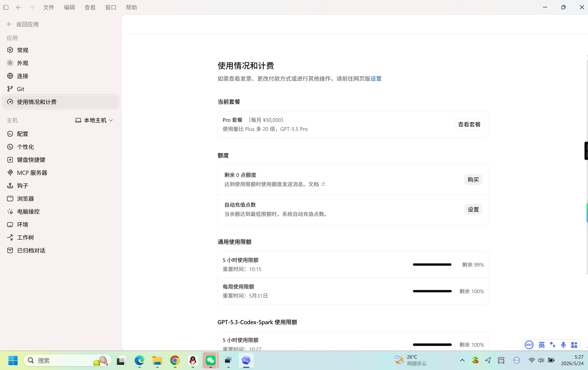Viewport: 588px width, 370px height.
Task: Open the 窗口 menu
Action: 111,7
